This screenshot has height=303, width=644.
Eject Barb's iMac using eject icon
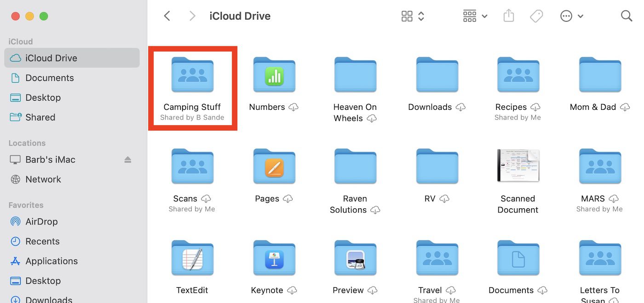pos(128,160)
